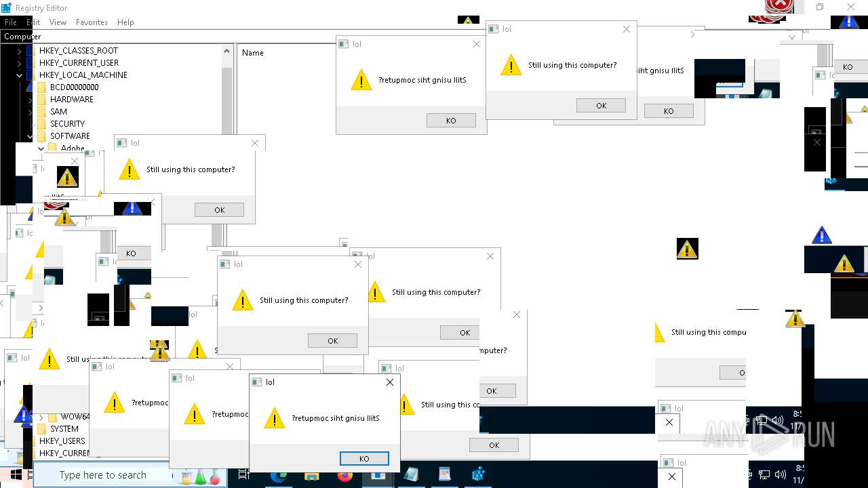This screenshot has height=488, width=868.
Task: Click the SAM folder icon
Action: [x=41, y=112]
